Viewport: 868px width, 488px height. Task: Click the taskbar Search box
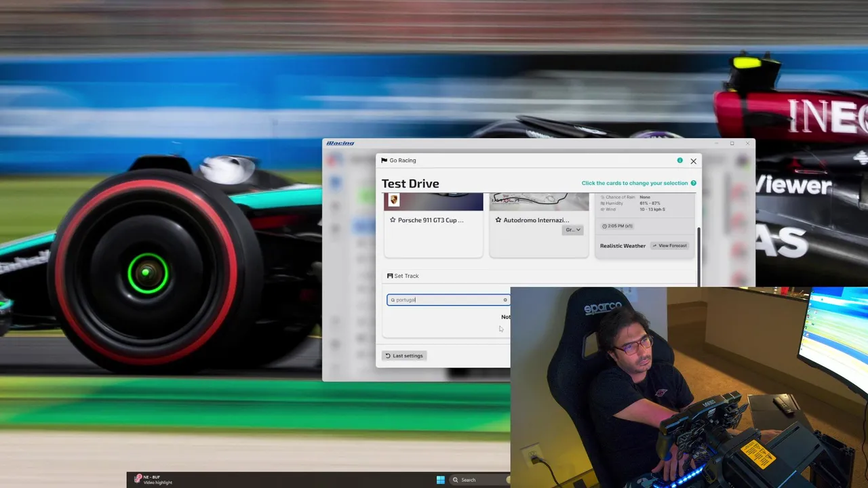(480, 480)
